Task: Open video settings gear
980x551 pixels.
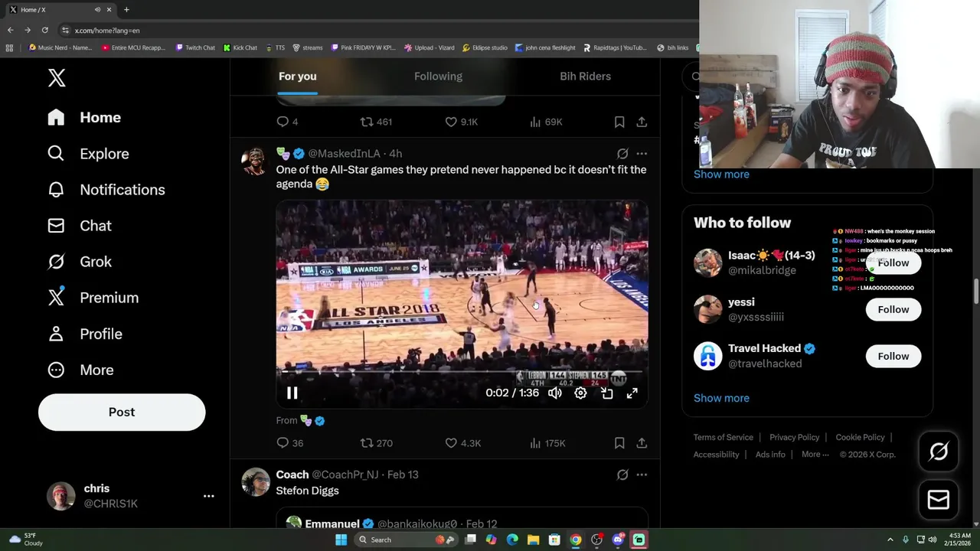Action: (x=580, y=393)
